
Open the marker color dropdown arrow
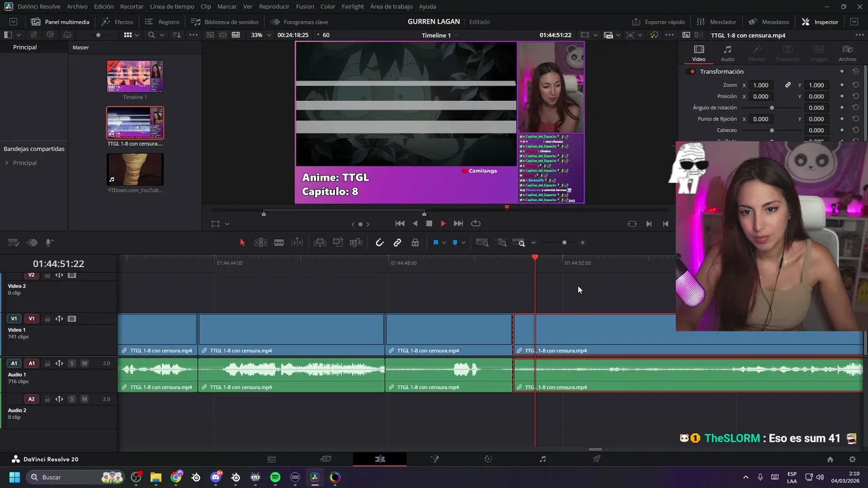(x=463, y=243)
